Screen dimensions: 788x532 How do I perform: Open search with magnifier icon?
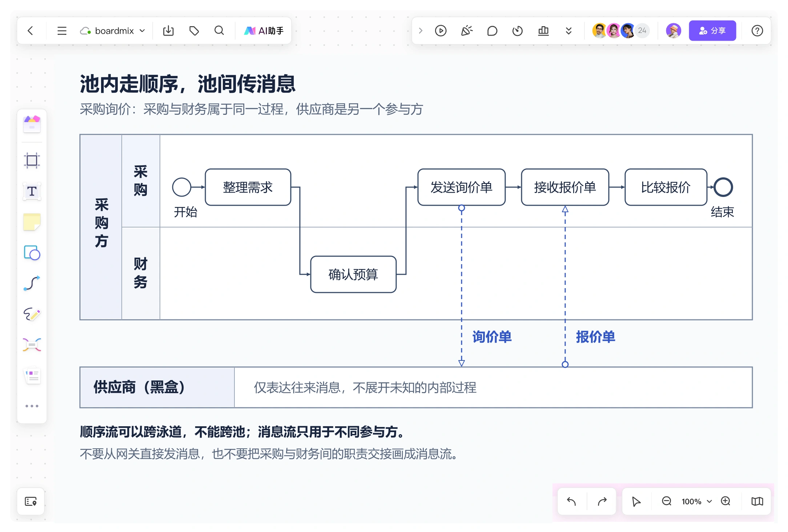click(x=219, y=31)
